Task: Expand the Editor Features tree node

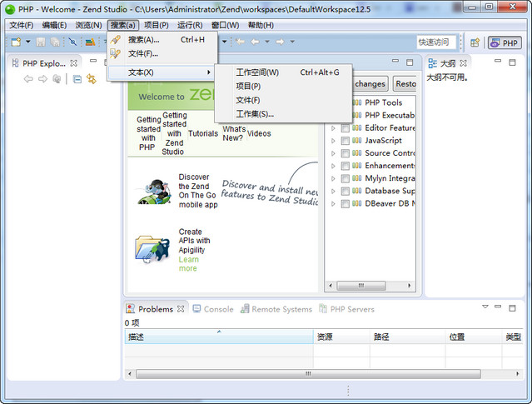Action: coord(333,128)
